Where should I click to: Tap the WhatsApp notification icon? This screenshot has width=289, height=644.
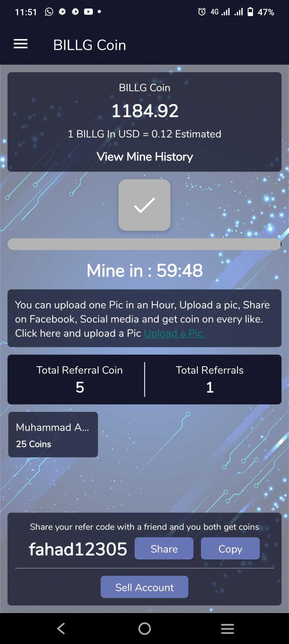click(49, 12)
